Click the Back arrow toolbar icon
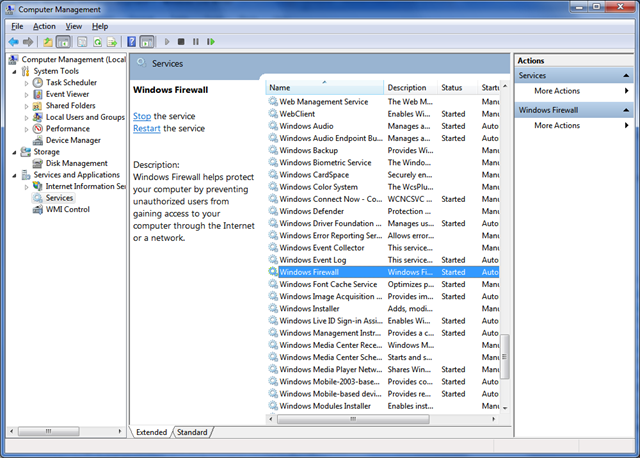 pyautogui.click(x=13, y=42)
